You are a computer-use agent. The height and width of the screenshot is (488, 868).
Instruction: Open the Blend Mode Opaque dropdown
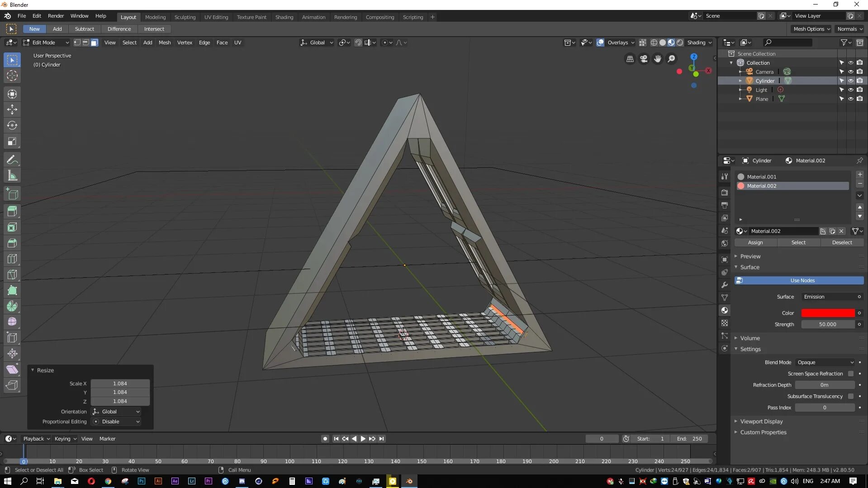[825, 362]
